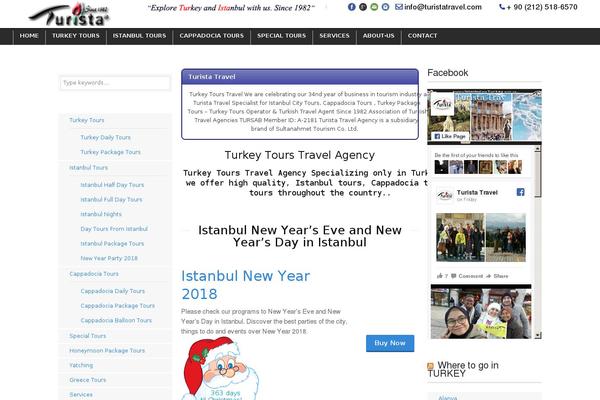This screenshot has width=600, height=400.
Task: Click the envelope email icon
Action: tap(399, 7)
